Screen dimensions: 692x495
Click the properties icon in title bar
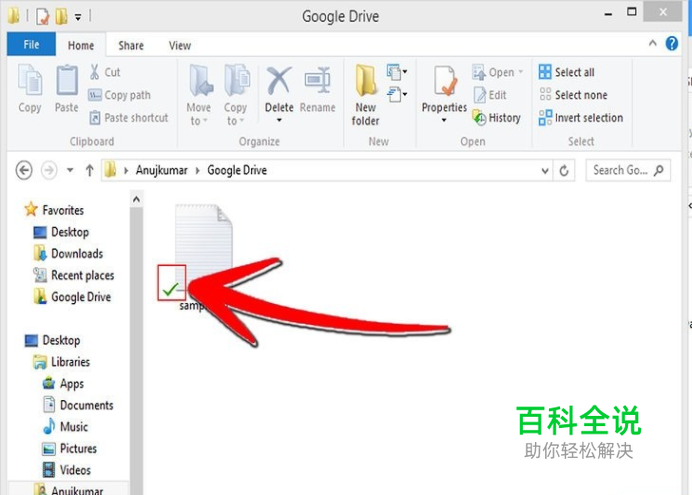coord(43,17)
